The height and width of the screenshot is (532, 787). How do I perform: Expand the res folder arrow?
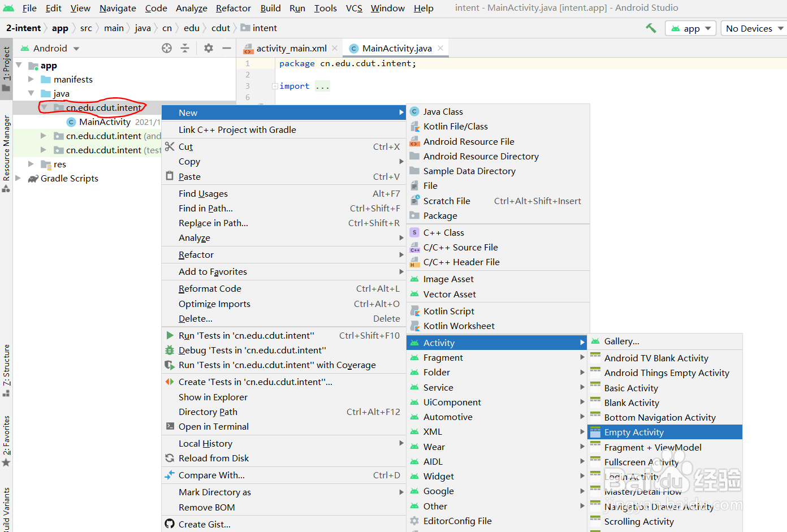[31, 164]
